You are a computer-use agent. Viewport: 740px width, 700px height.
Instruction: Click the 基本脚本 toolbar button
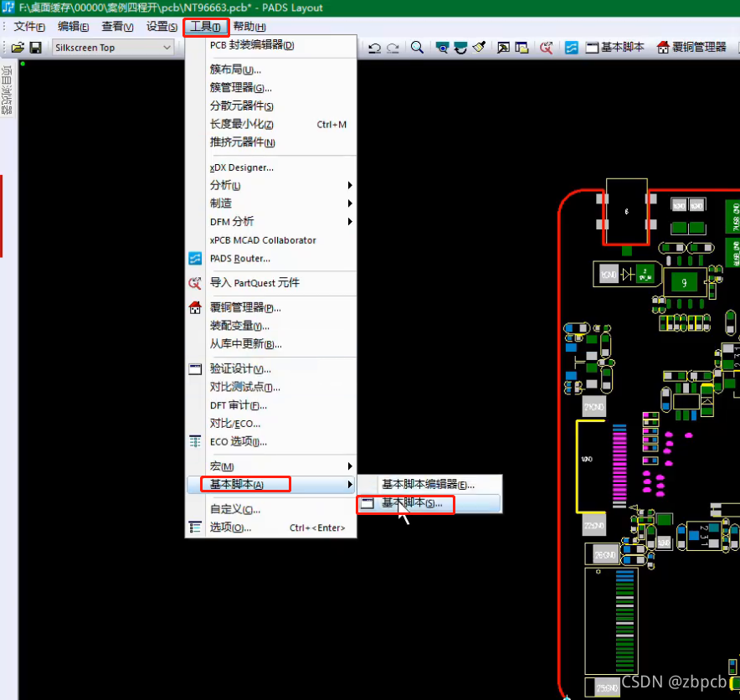[614, 47]
